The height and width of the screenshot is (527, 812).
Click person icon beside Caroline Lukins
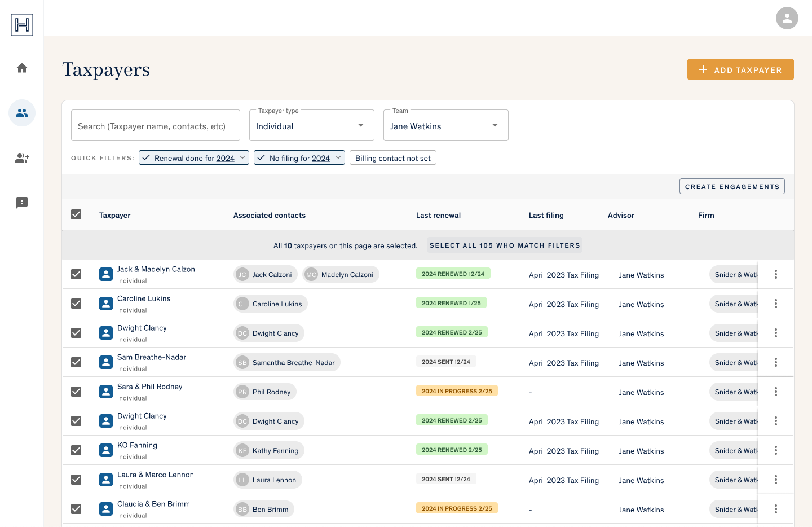pos(106,304)
